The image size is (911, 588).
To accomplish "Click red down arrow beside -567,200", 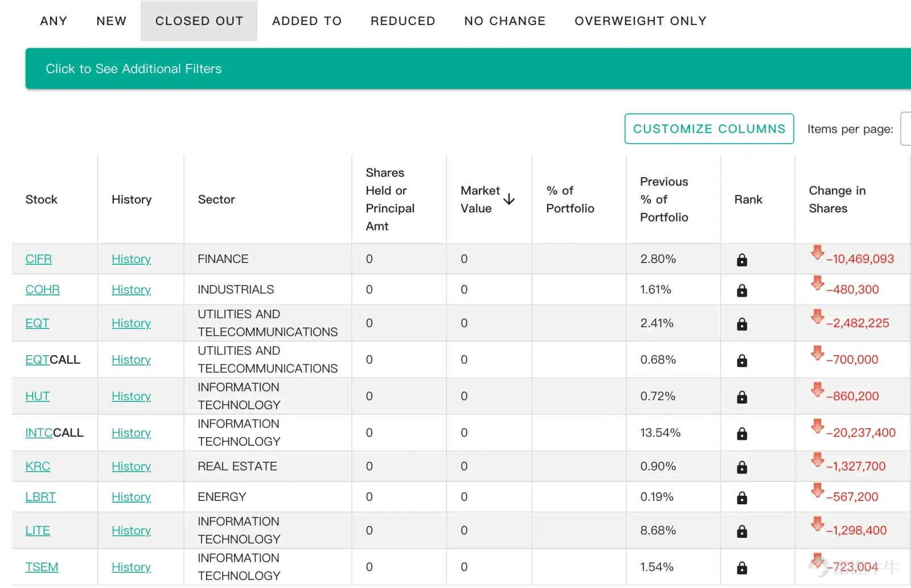I will click(x=817, y=490).
